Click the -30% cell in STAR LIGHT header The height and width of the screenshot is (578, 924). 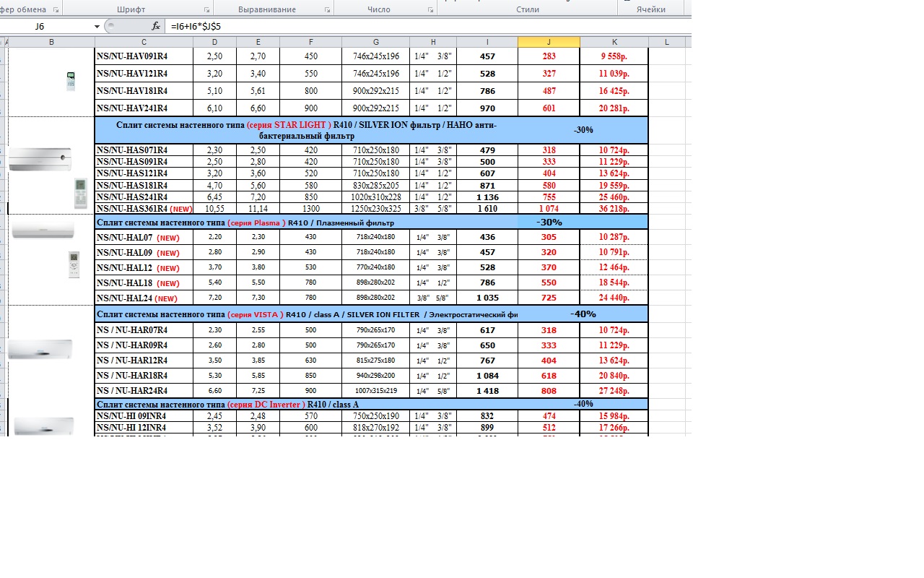click(x=583, y=130)
